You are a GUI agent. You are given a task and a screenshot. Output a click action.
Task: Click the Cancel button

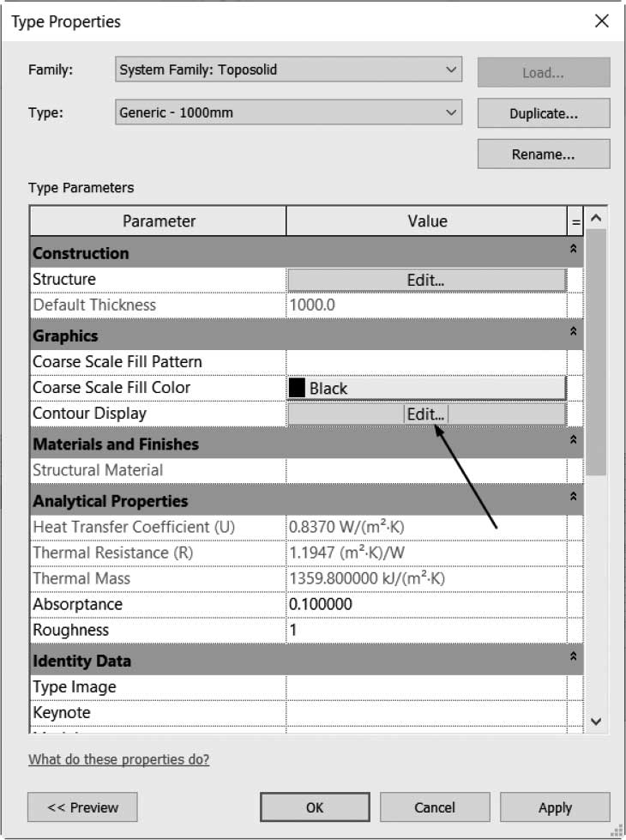pyautogui.click(x=435, y=807)
